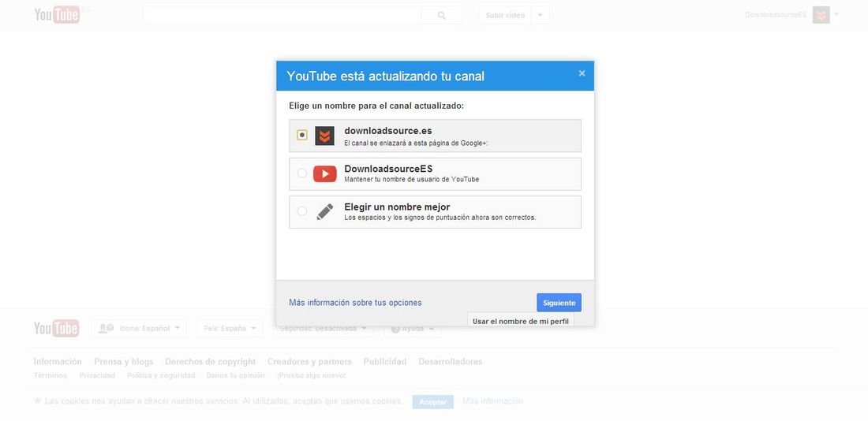Viewport: 868px width, 421px height.
Task: Open the 'País: España' dropdown
Action: [x=230, y=328]
